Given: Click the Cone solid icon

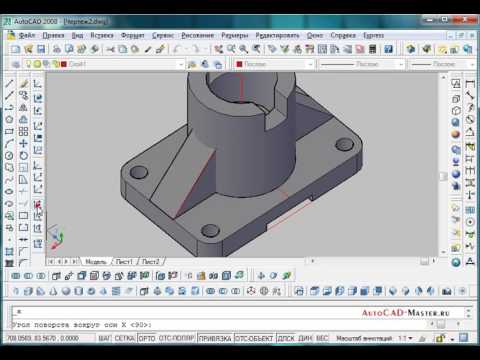Looking at the screenshot, I should [x=53, y=291].
